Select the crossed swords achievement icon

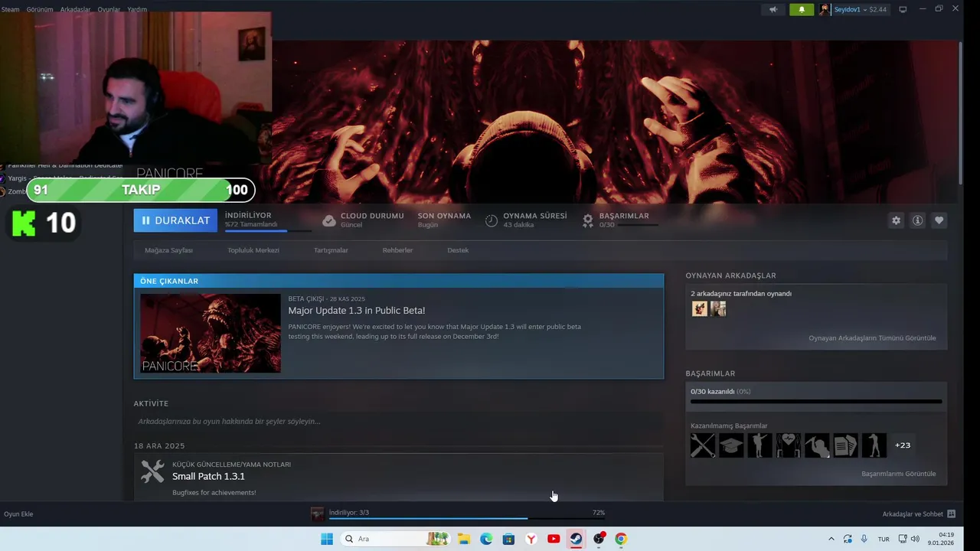(703, 445)
